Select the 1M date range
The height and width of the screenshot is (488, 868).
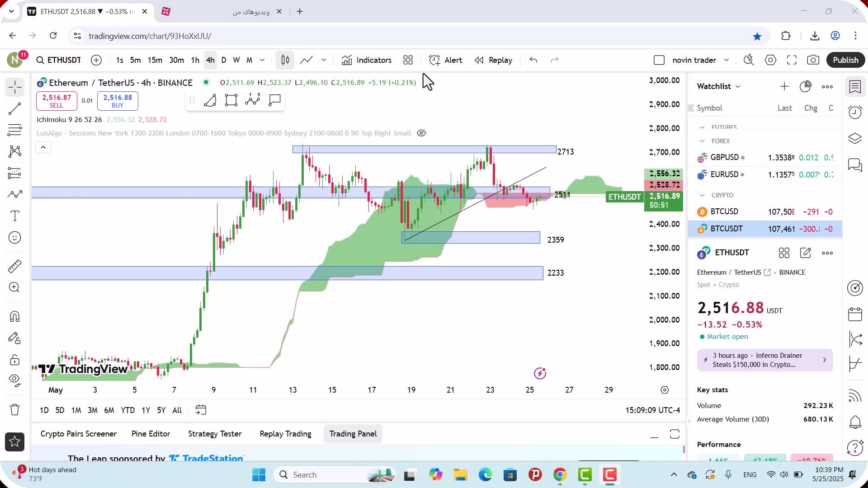[x=76, y=410]
